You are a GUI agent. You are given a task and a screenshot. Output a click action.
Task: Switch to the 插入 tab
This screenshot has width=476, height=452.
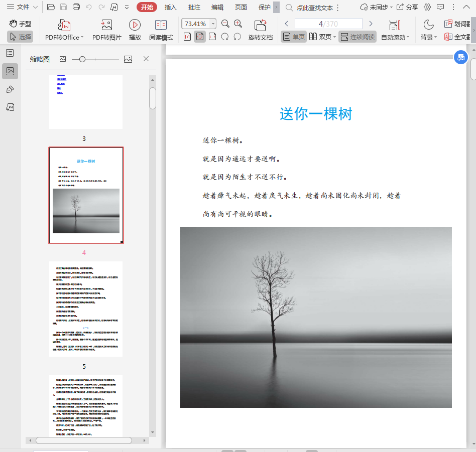click(x=171, y=7)
